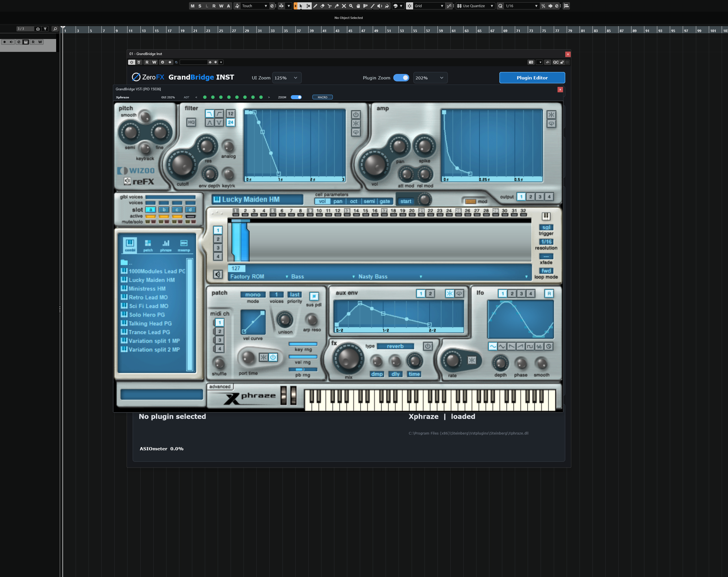The height and width of the screenshot is (577, 728).
Task: Click the combi list vertical scrollbar
Action: [190, 315]
